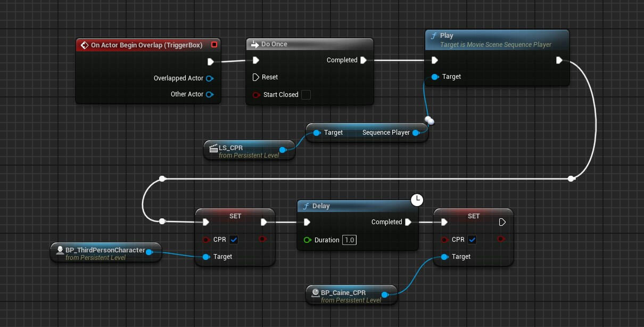
Task: Click the exec output pin of the second SET node
Action: (x=502, y=222)
